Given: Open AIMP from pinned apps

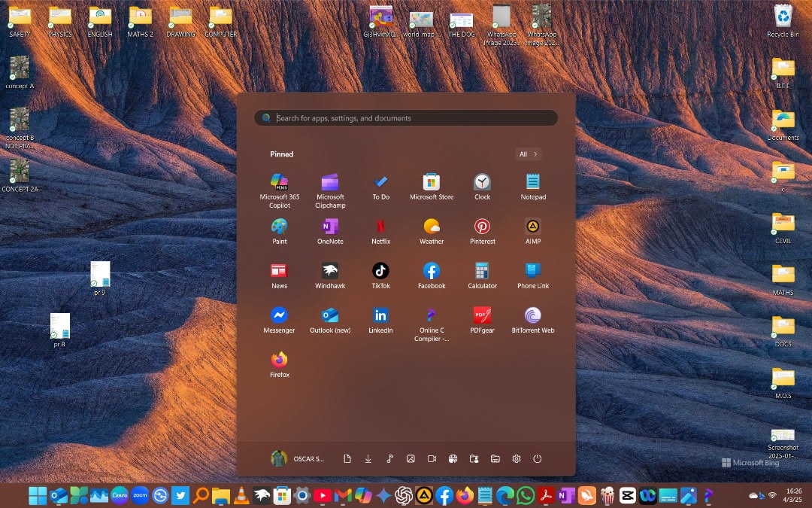Looking at the screenshot, I should coord(533,231).
